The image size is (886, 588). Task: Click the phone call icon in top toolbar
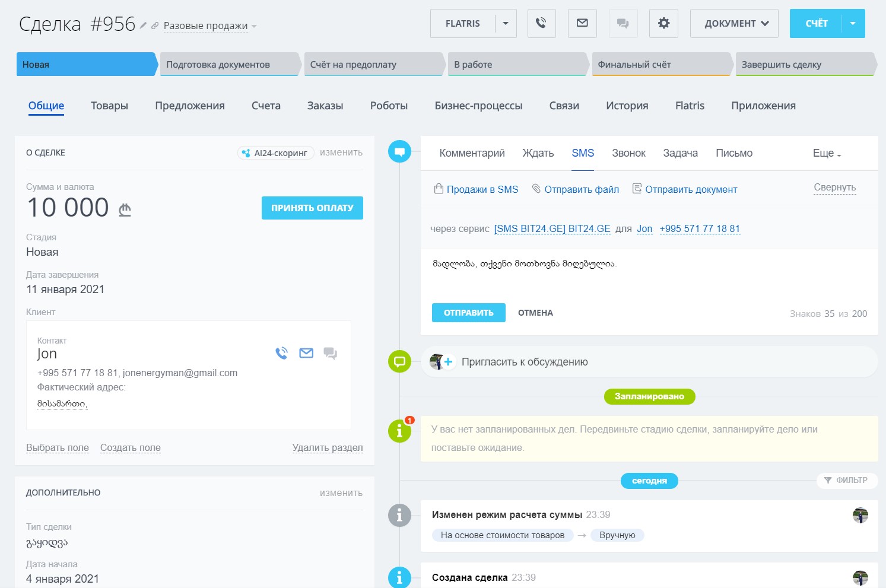click(541, 24)
